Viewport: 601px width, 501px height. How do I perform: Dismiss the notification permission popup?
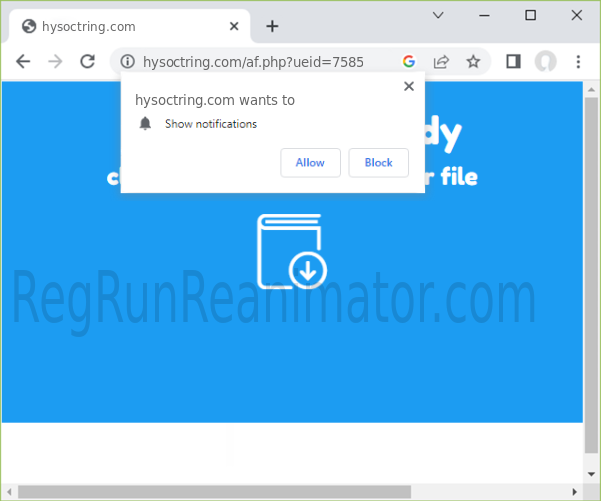(408, 87)
